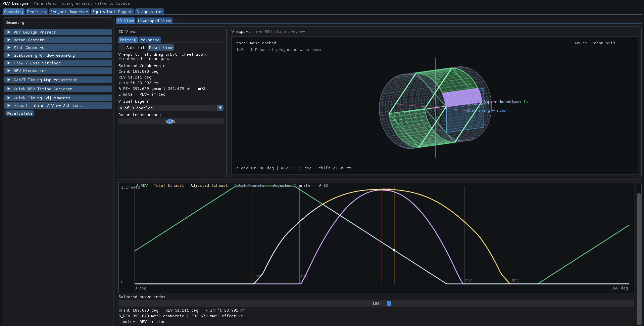Click the viewport footer crank/REV/shift status line

click(294, 168)
